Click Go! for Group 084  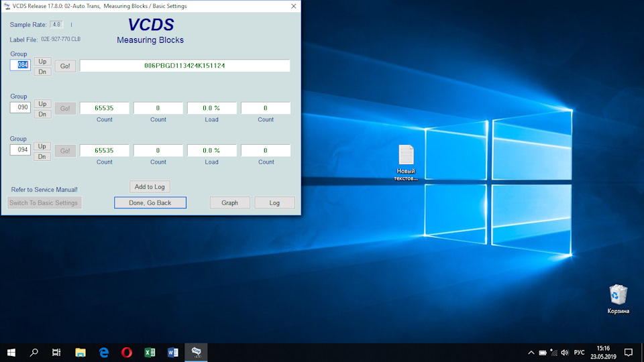tap(65, 66)
